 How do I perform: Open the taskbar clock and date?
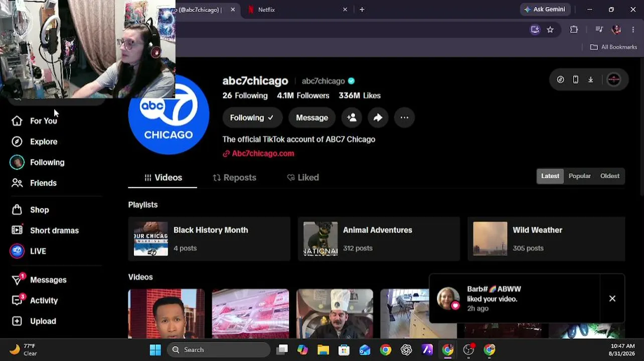click(x=623, y=350)
